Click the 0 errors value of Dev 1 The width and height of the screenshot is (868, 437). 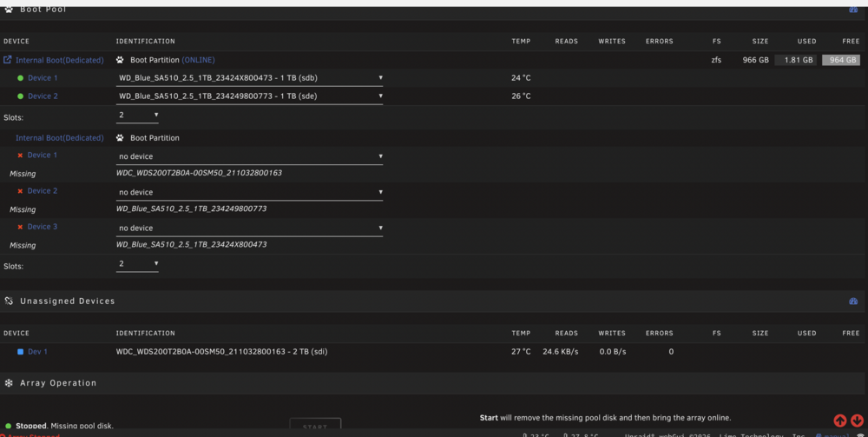[671, 352]
